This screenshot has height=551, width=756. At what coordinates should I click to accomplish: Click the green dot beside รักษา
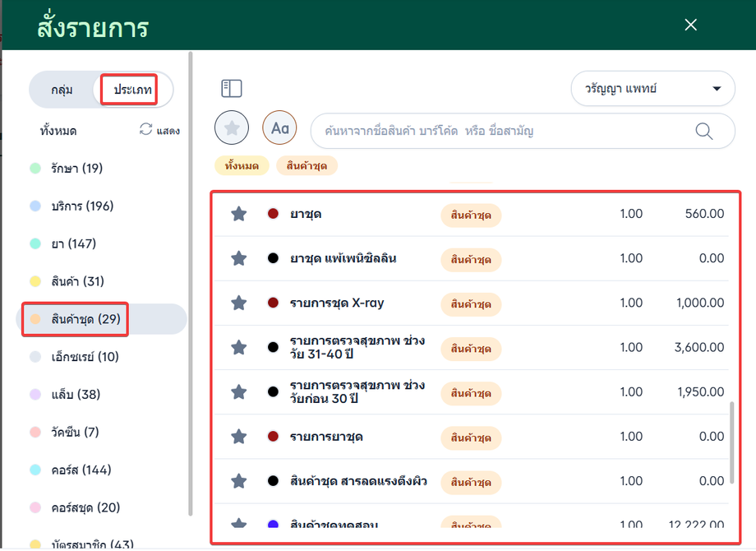[35, 168]
